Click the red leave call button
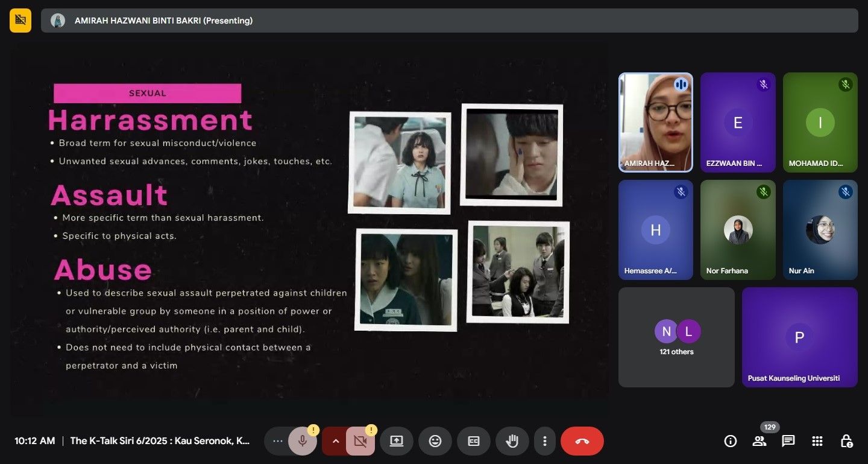868x464 pixels. tap(582, 441)
